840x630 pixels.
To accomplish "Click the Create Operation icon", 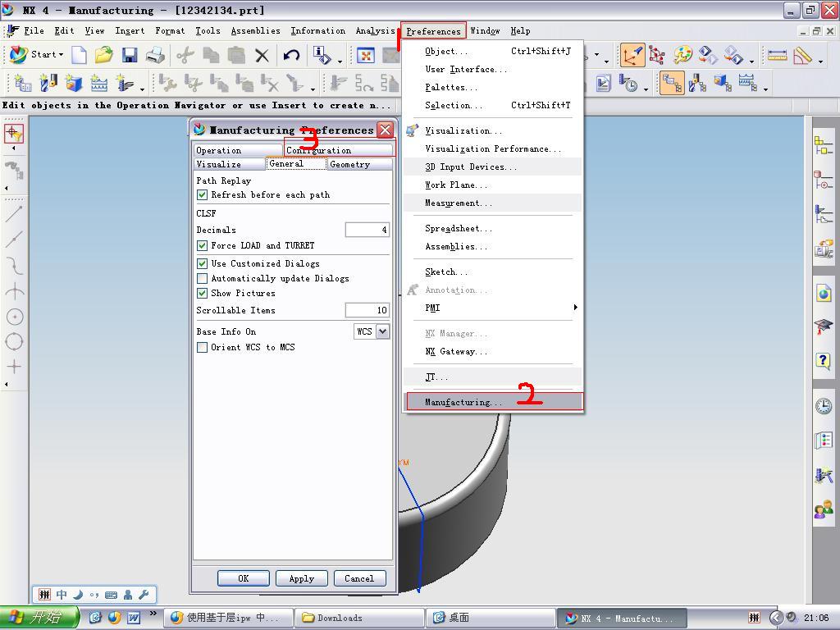I will click(x=125, y=84).
